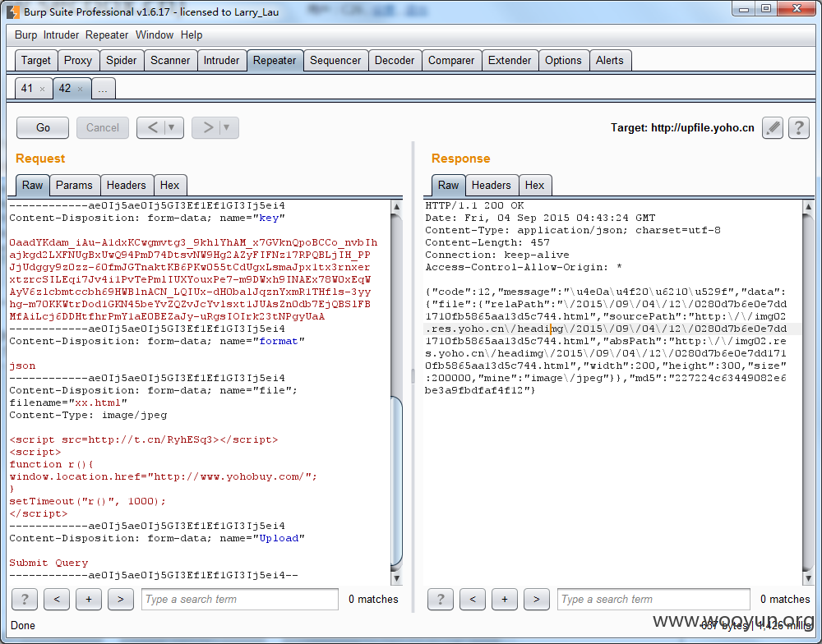Close Repeater tab 41
This screenshot has height=644, width=822.
click(x=43, y=89)
